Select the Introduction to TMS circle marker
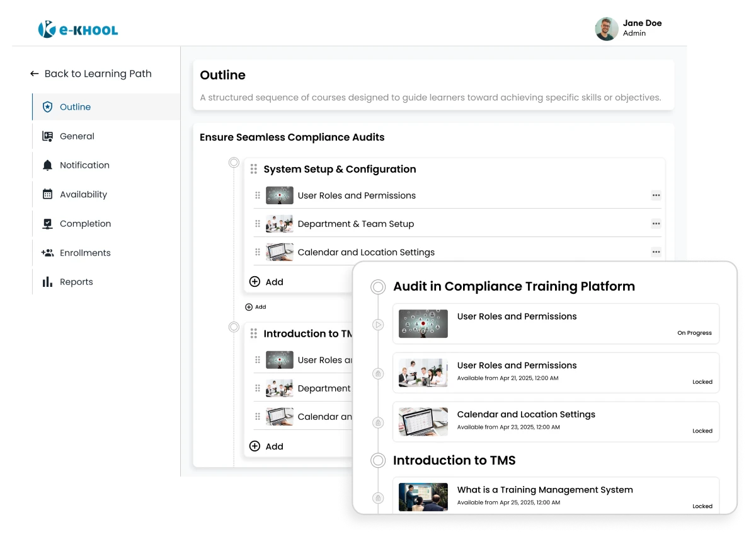Screen dimensions: 756x534 tap(234, 327)
